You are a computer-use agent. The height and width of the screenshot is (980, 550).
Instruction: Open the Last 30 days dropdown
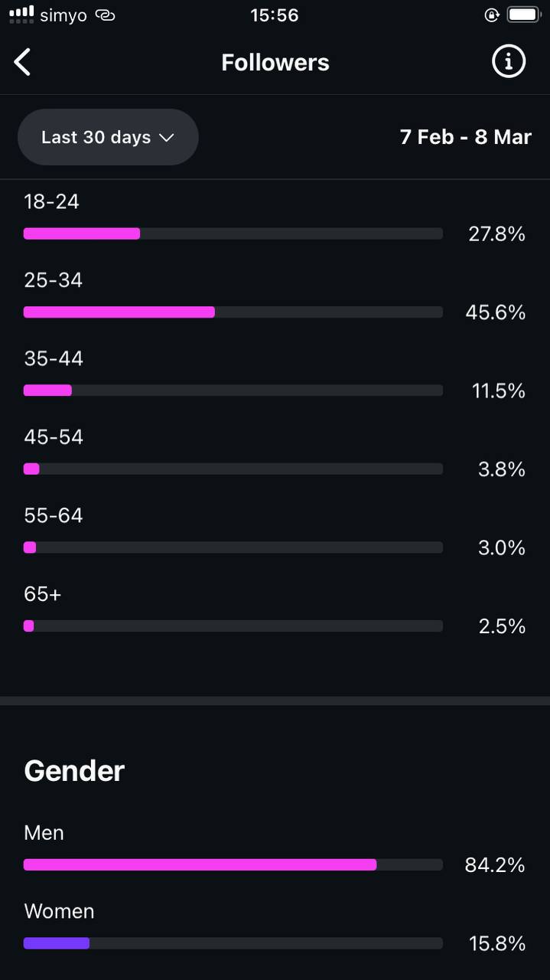tap(108, 137)
